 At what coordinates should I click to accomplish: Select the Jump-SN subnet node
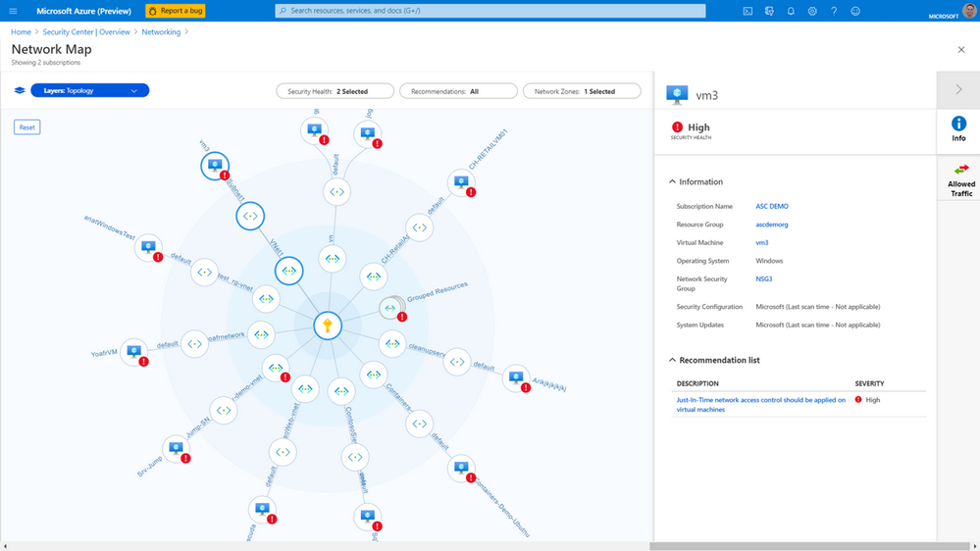(224, 411)
